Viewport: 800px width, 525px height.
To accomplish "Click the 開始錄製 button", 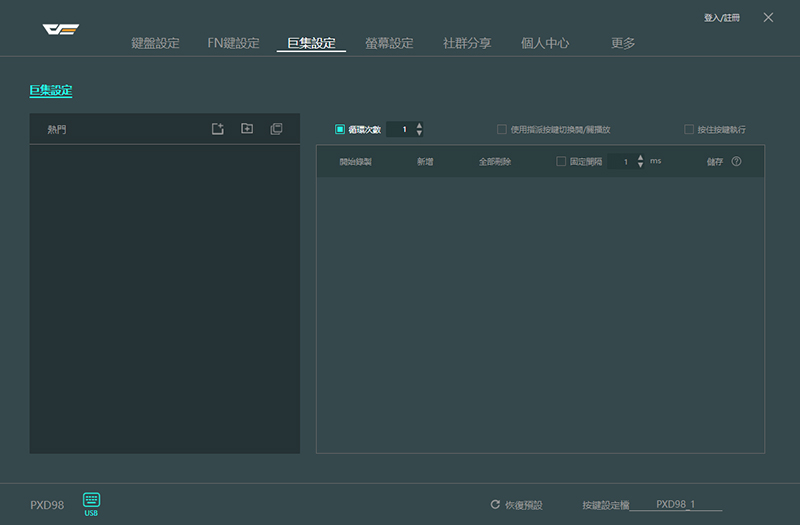I will (x=356, y=162).
